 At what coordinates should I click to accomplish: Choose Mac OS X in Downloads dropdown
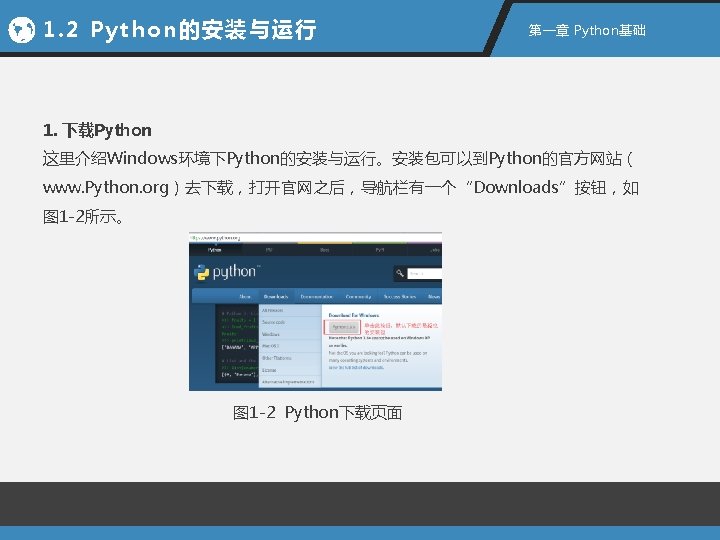pos(290,346)
